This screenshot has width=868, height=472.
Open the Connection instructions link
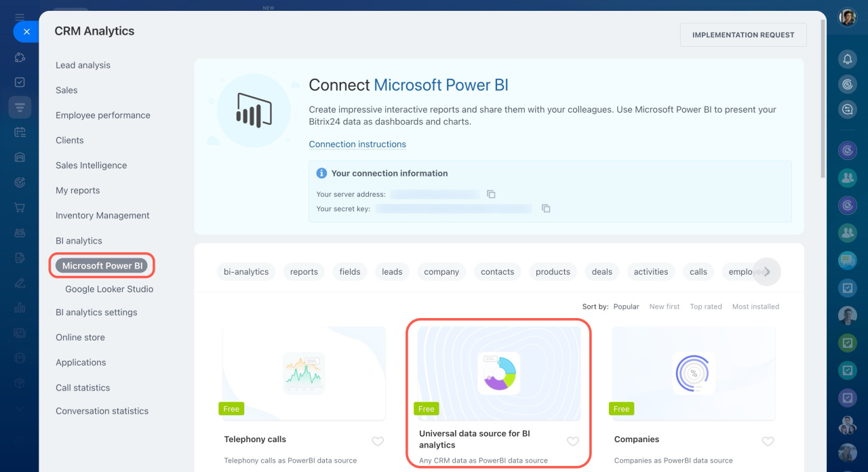point(357,144)
